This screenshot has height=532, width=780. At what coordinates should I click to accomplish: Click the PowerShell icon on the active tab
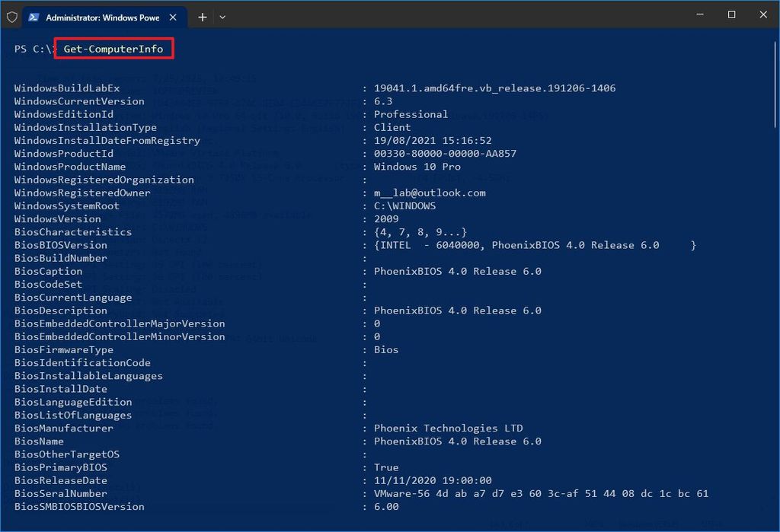[x=34, y=15]
